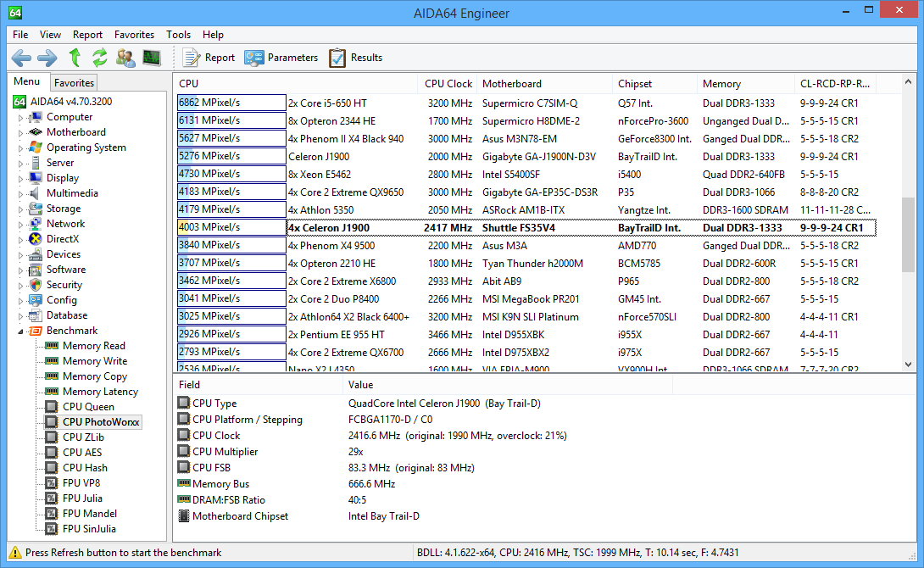The width and height of the screenshot is (924, 568).
Task: Click the Storage drive icon
Action: coord(36,209)
